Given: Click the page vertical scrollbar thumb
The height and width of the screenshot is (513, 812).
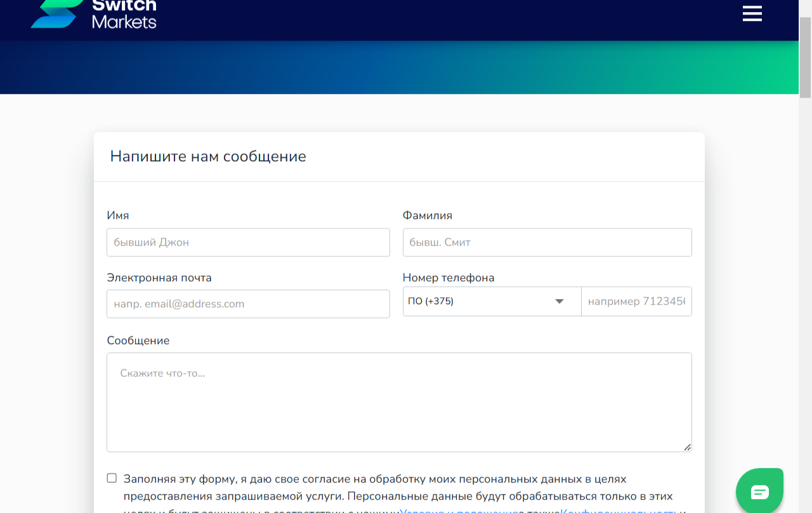Looking at the screenshot, I should pos(805,57).
